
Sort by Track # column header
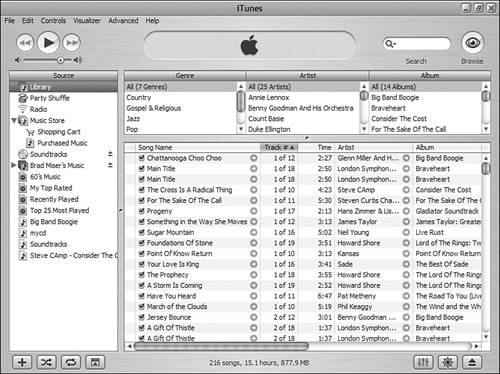click(x=279, y=147)
